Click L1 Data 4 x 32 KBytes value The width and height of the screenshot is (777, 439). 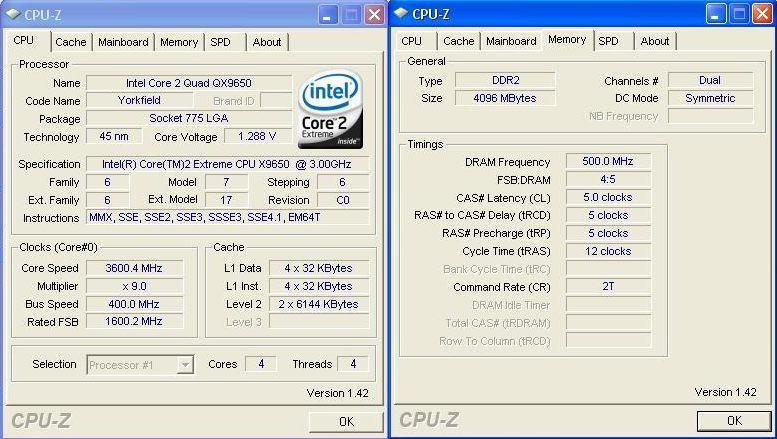(319, 268)
